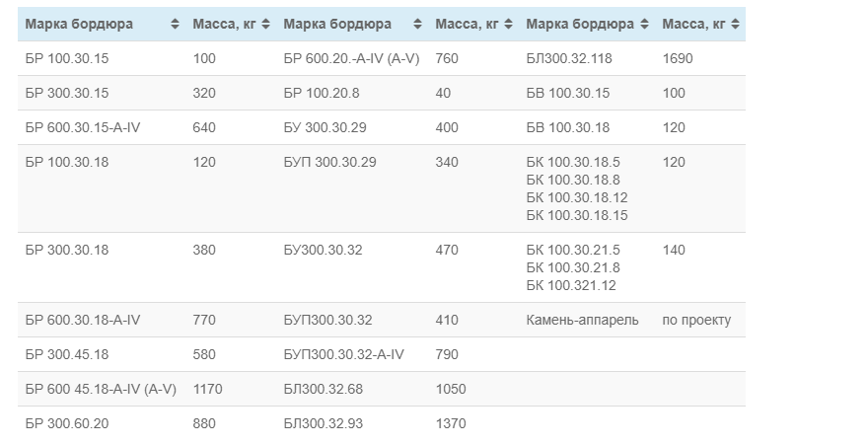Click sort arrows in the second Масса, кг header

pyautogui.click(x=509, y=24)
